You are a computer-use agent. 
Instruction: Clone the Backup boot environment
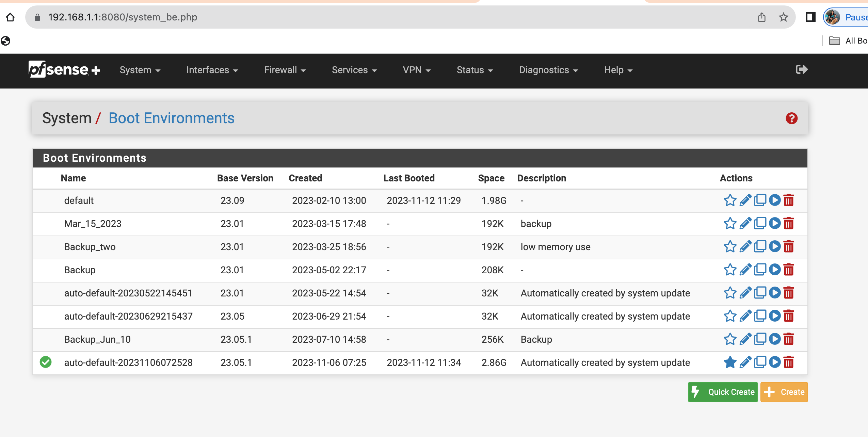coord(760,270)
